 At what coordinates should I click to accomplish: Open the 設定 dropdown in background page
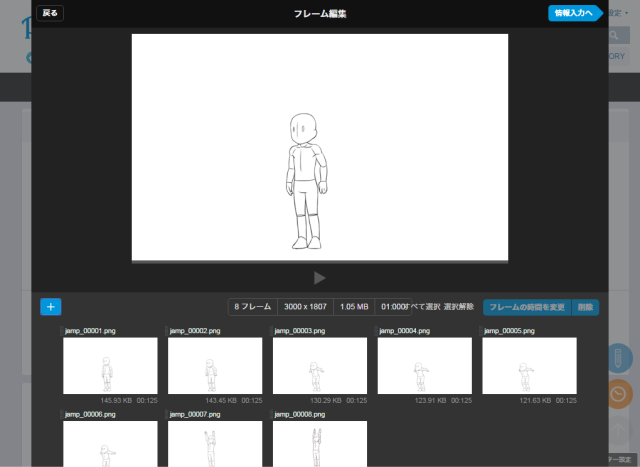click(x=618, y=13)
